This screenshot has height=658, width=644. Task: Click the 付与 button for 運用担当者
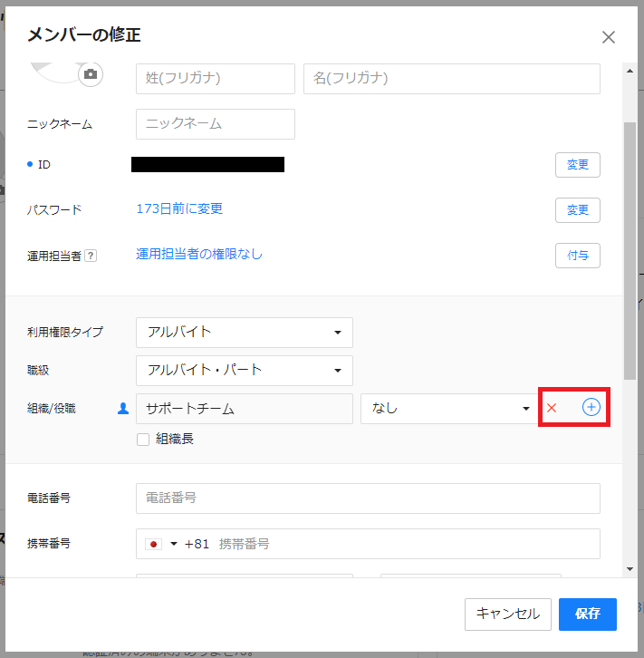[577, 256]
